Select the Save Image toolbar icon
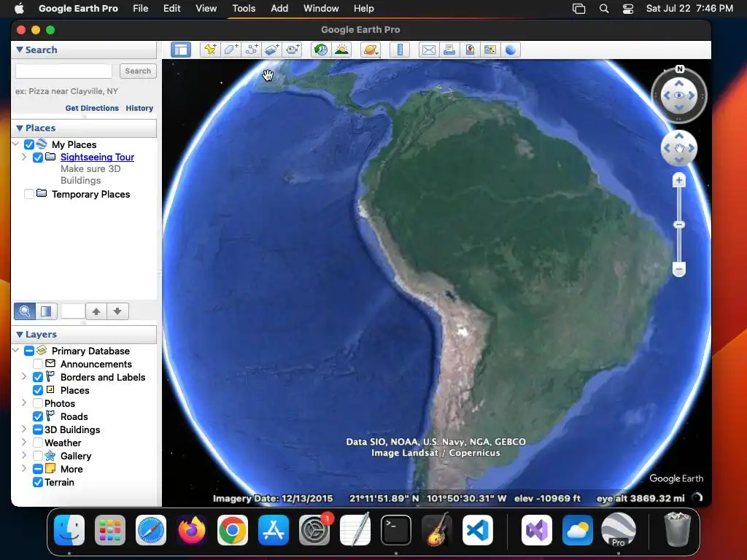747x560 pixels. tap(470, 50)
